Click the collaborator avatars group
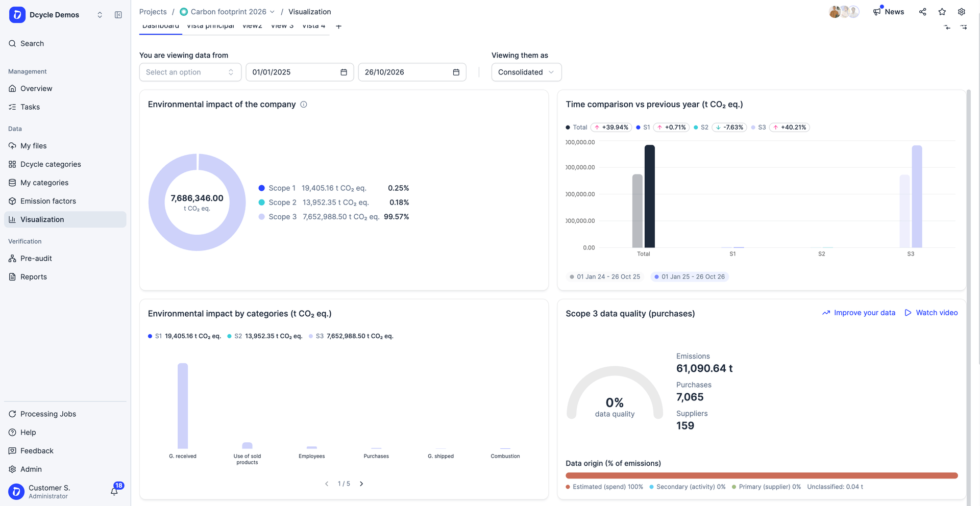This screenshot has width=980, height=506. pos(844,12)
